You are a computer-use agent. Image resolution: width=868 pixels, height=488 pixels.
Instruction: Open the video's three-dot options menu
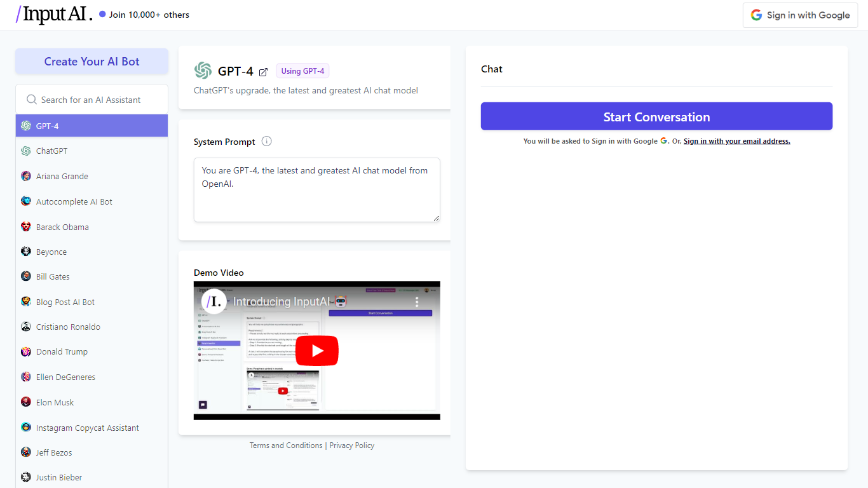tap(417, 302)
